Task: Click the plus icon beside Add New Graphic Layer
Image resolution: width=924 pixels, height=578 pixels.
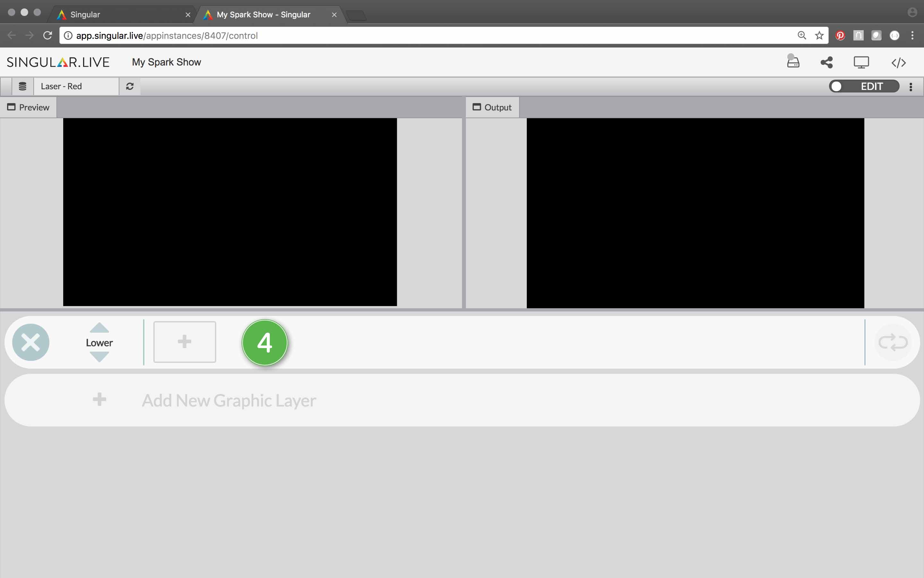Action: 99,399
